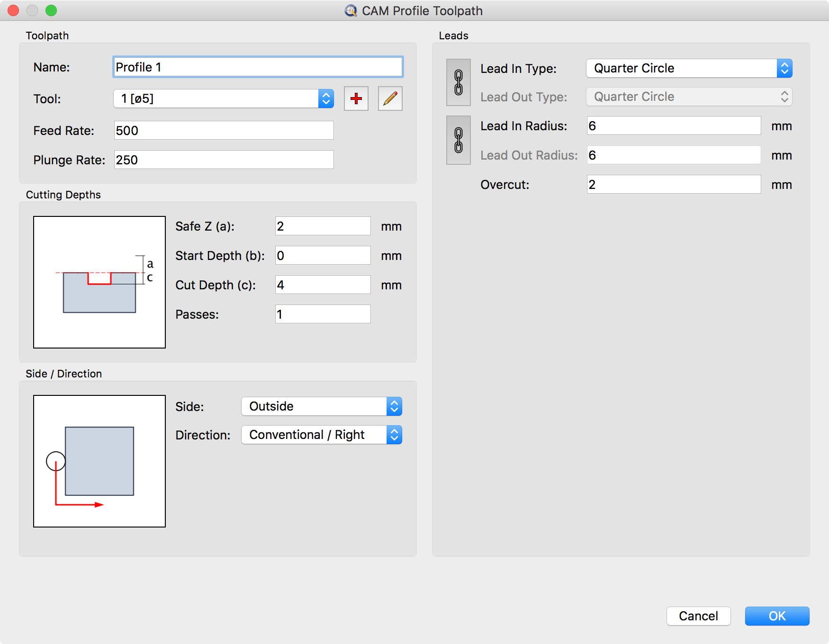Click the Name field containing Profile 1
This screenshot has width=829, height=644.
click(258, 67)
